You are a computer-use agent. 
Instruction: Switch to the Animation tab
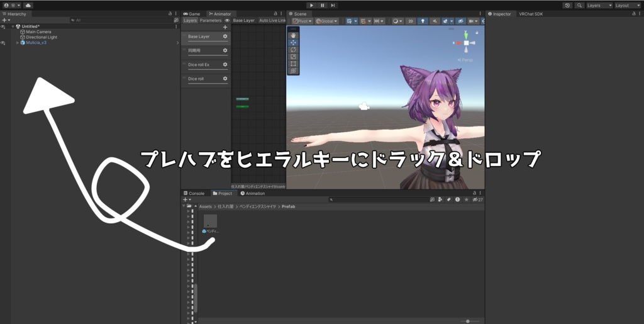pos(253,193)
